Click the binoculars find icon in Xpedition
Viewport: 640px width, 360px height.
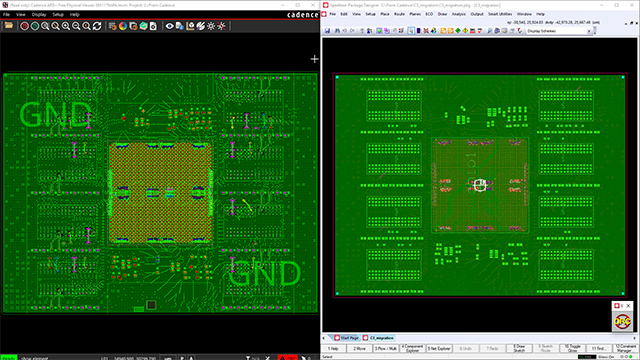click(x=337, y=31)
